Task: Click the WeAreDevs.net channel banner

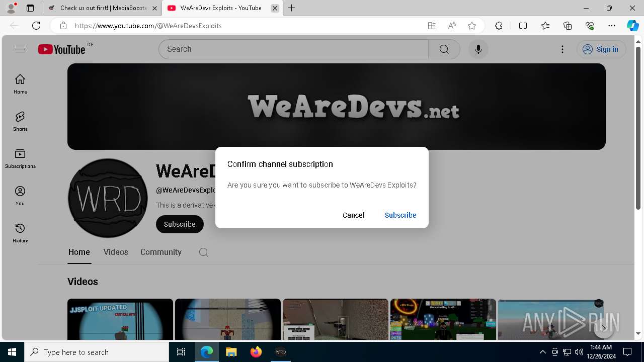Action: click(337, 107)
